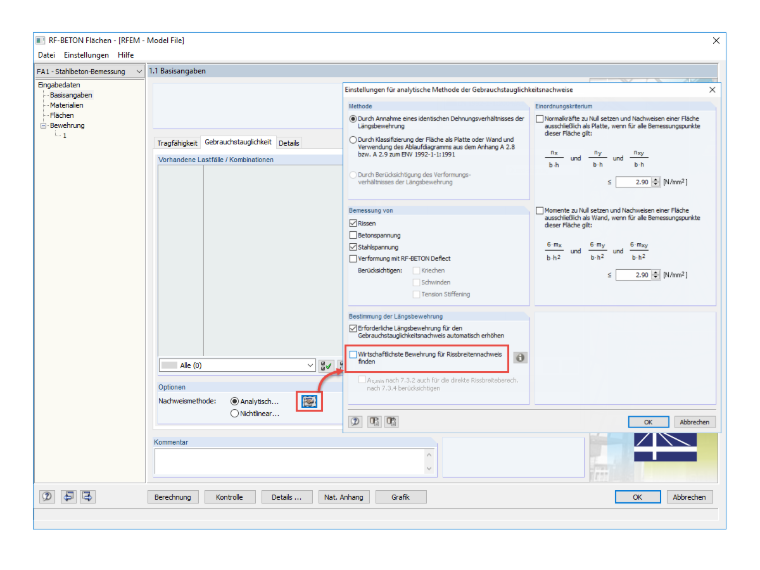Viewport: 760px width, 570px height.
Task: Switch to the Tragfähigkeit tab
Action: [x=177, y=143]
